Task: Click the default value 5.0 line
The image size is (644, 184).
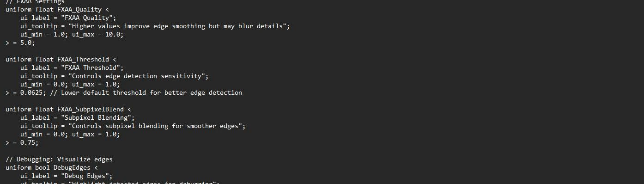Action: point(20,43)
